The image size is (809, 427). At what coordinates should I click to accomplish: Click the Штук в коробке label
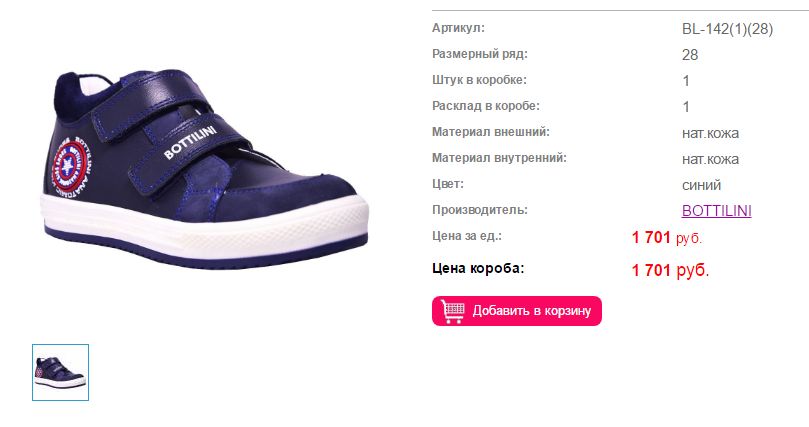(479, 80)
